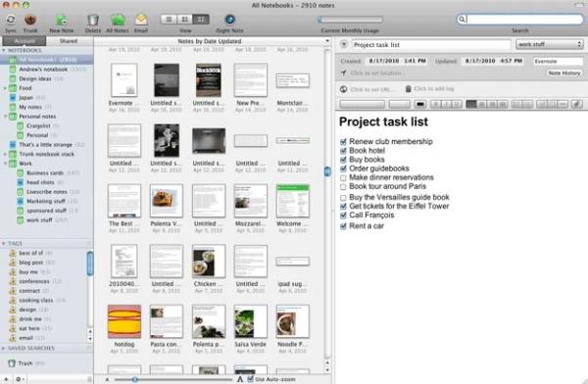This screenshot has width=588, height=384.
Task: Click the set URL globe icon
Action: tap(344, 89)
